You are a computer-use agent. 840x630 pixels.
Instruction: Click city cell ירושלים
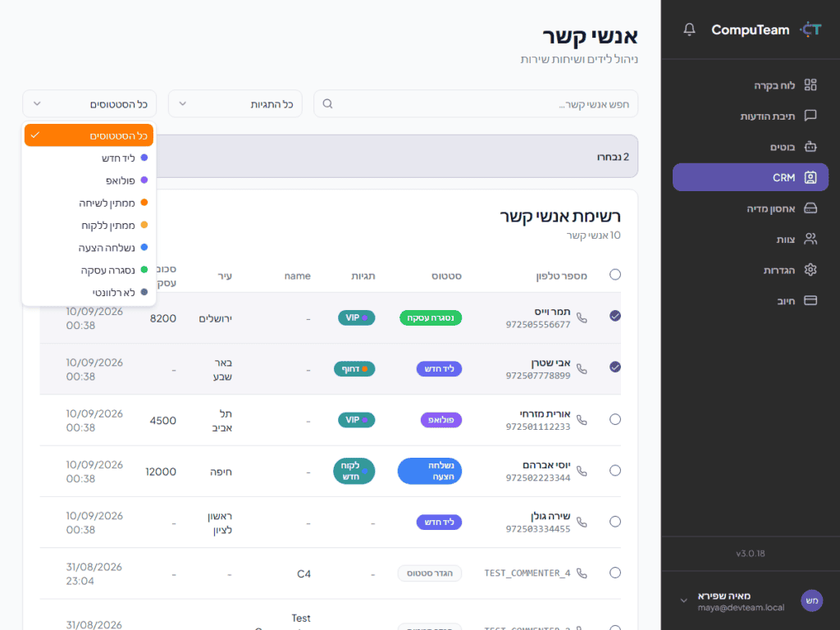[216, 319]
